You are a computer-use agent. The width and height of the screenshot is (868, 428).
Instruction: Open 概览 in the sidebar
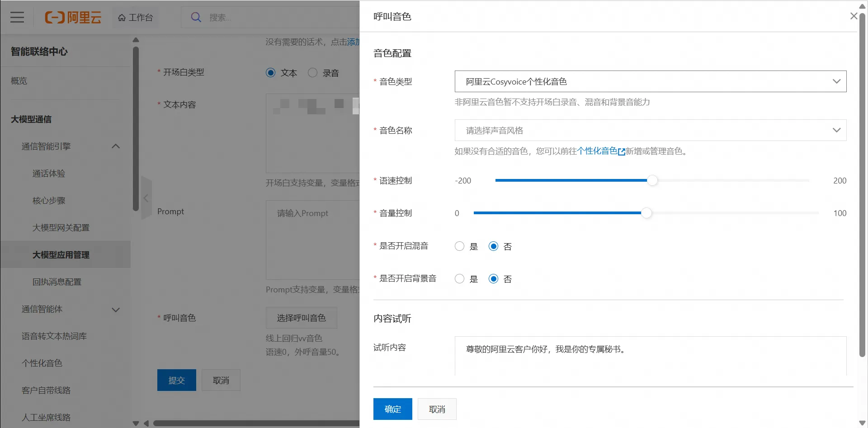19,81
